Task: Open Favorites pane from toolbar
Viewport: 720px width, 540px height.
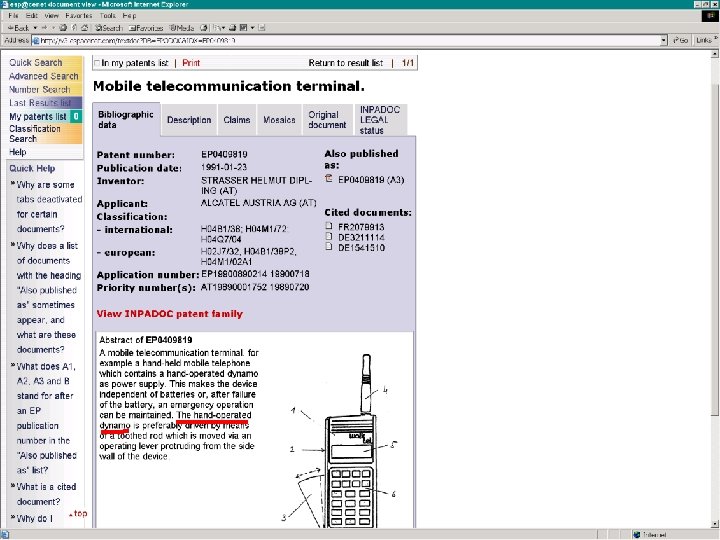Action: [146, 28]
